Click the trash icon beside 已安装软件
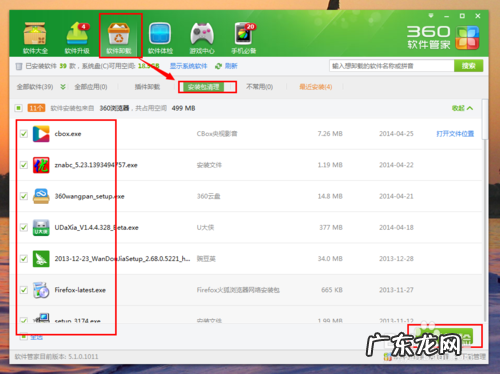This screenshot has height=374, width=500. (19, 66)
